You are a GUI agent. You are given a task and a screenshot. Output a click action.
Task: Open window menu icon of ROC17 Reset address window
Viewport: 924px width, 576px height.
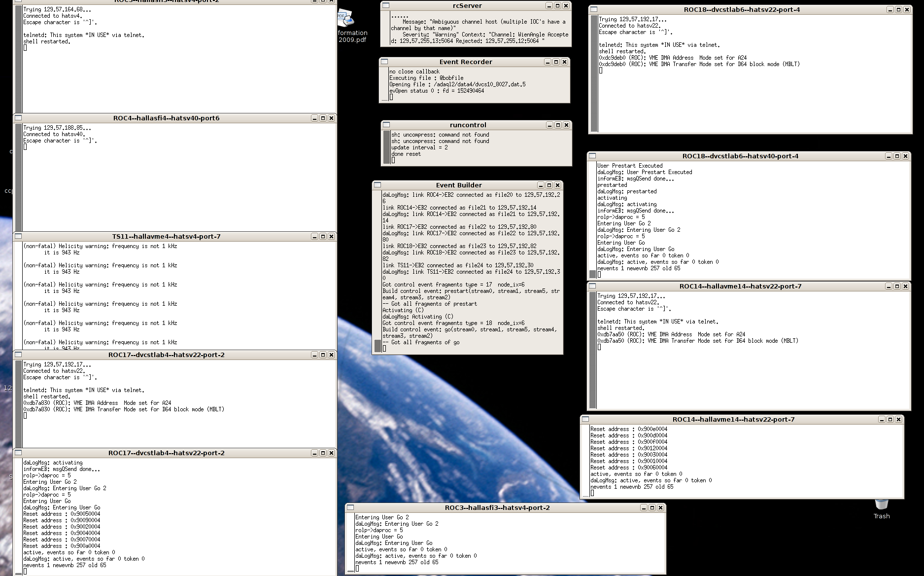click(18, 453)
